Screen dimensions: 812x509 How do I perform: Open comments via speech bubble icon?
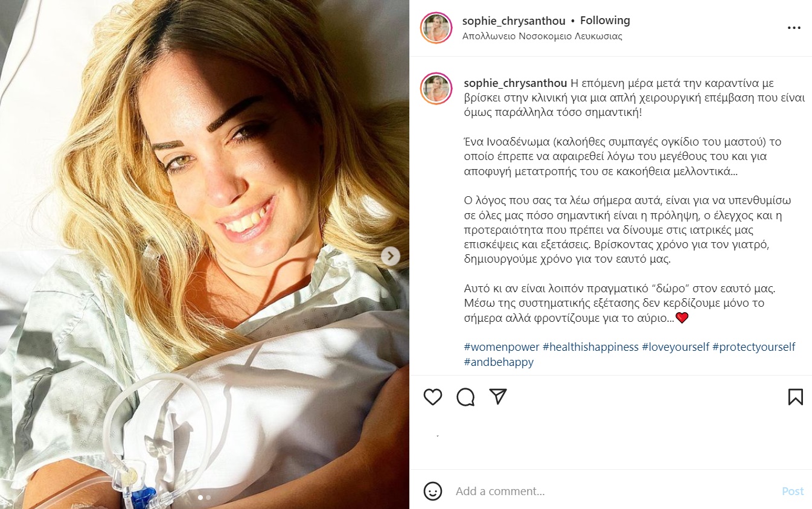465,397
